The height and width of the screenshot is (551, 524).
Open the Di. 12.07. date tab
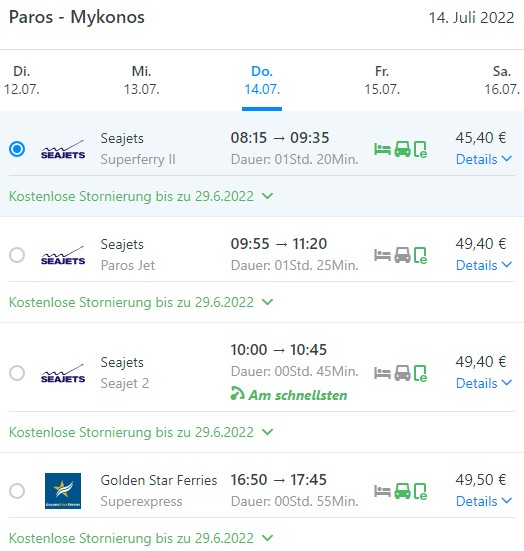pyautogui.click(x=21, y=80)
